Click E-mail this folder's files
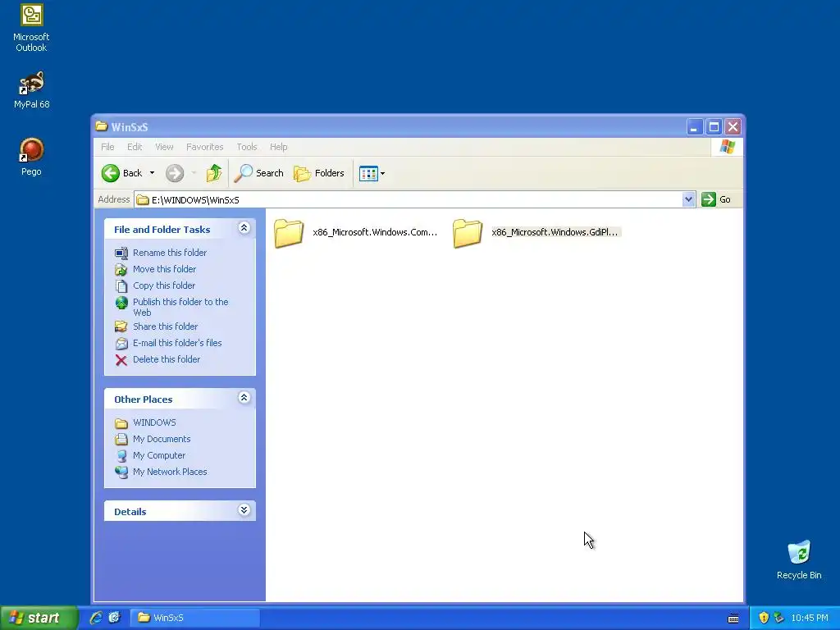This screenshot has height=630, width=840. coord(177,343)
